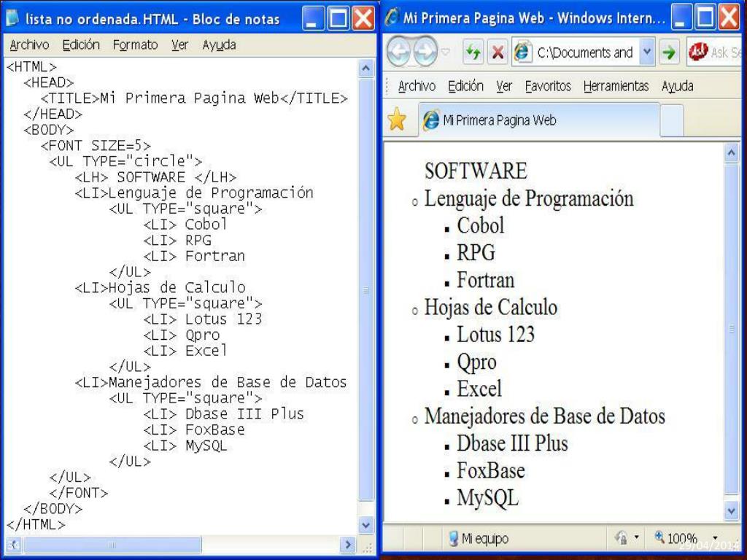Click the <LH> SOFTWARE </LH> line in Notepad

click(x=155, y=177)
